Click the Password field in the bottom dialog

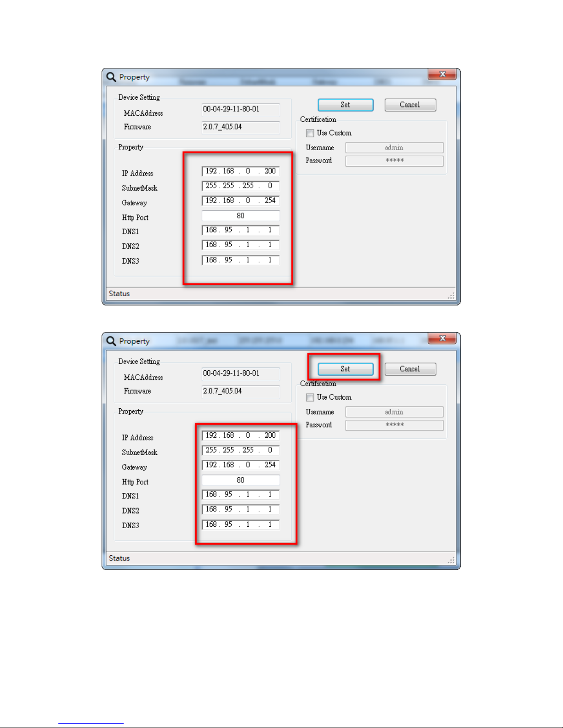tap(394, 425)
